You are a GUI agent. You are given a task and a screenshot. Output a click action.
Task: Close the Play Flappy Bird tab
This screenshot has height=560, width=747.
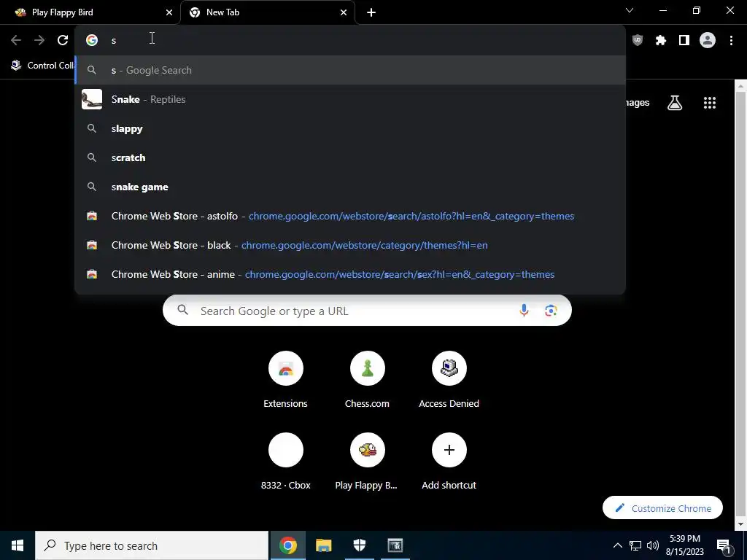(x=169, y=12)
